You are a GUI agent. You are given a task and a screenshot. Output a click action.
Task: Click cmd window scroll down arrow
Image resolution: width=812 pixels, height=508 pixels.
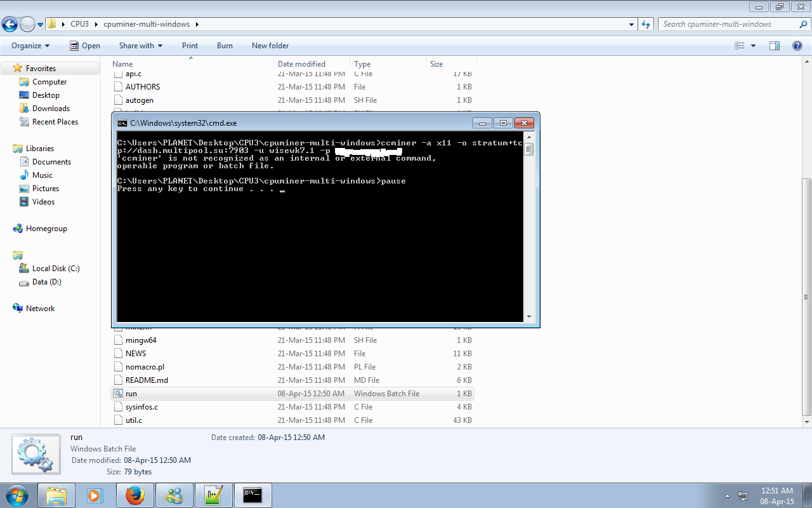coord(529,317)
